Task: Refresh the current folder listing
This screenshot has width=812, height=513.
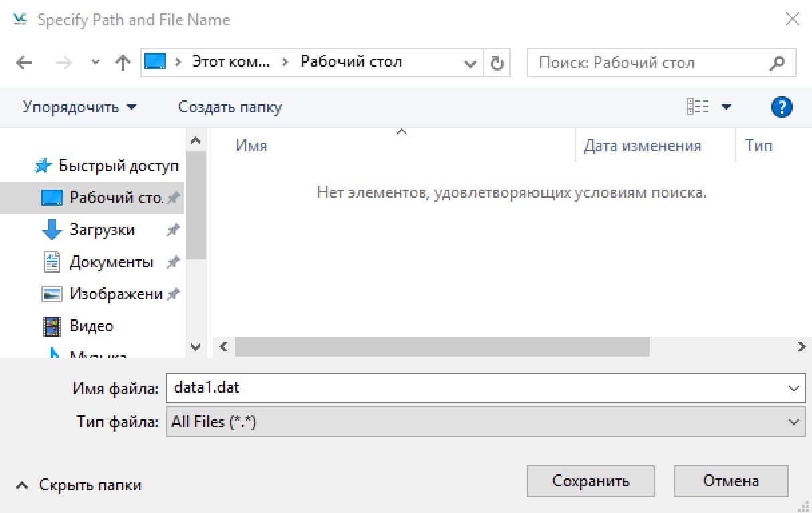Action: [497, 63]
